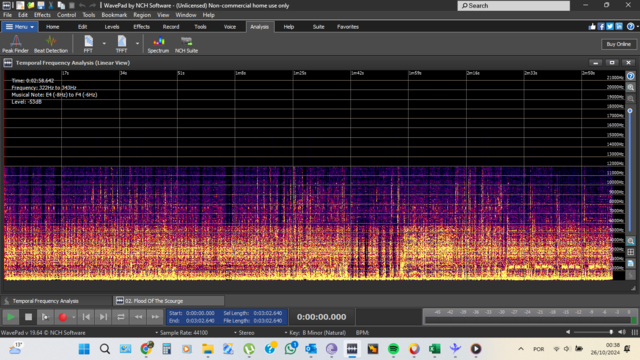Click the Buy Online button
This screenshot has height=360, width=640.
(618, 44)
